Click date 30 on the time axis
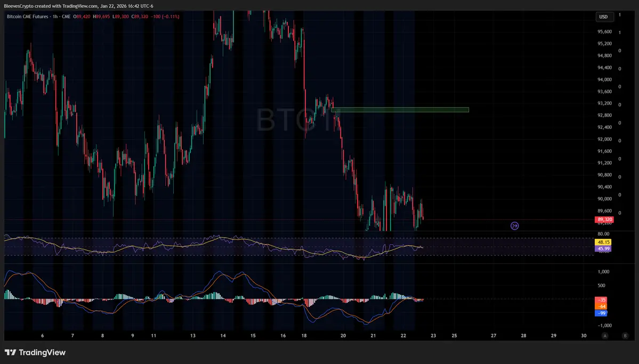Screen dimensions: 639x364 584,336
